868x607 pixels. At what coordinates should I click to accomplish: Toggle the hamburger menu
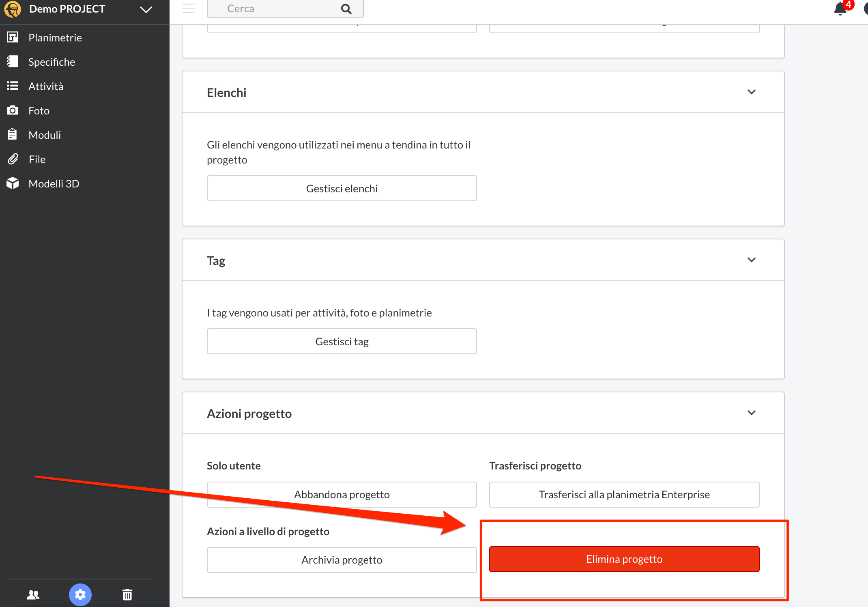pos(189,8)
